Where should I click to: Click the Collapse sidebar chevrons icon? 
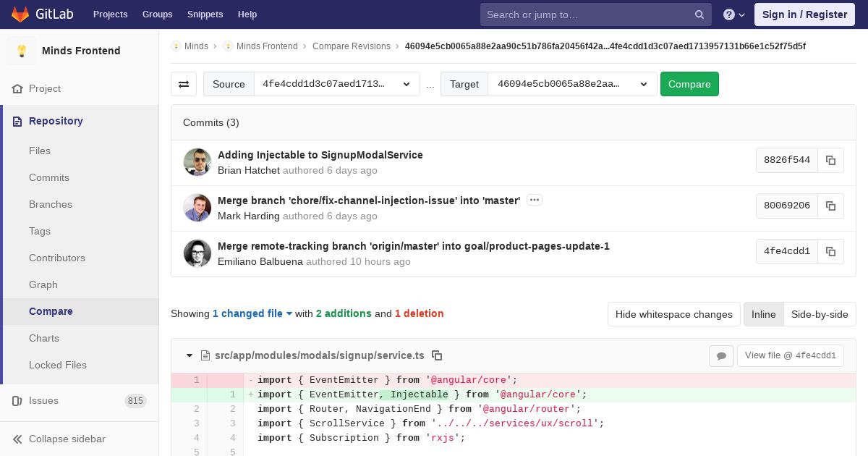17,439
